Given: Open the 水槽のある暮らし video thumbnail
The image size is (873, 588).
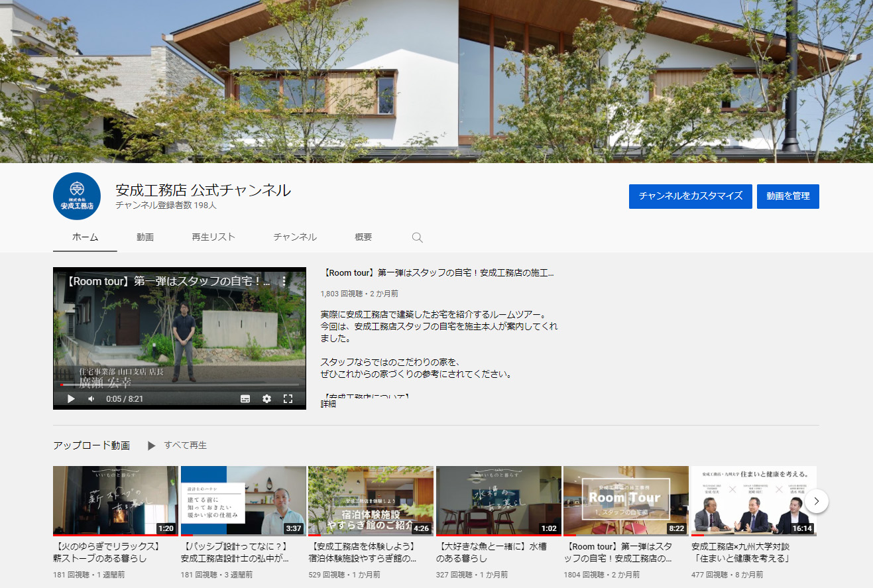Looking at the screenshot, I should (x=498, y=500).
